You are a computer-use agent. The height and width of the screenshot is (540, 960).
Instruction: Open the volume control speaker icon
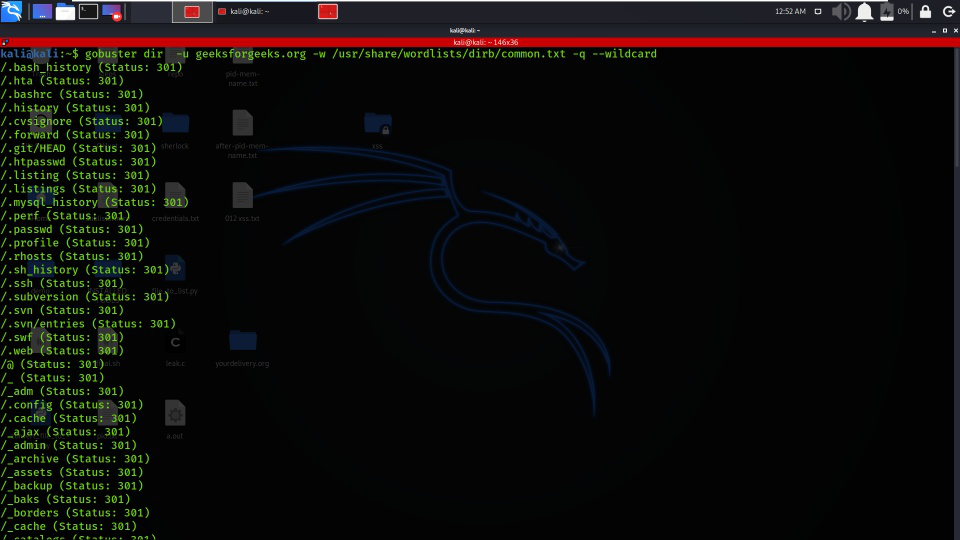tap(841, 12)
